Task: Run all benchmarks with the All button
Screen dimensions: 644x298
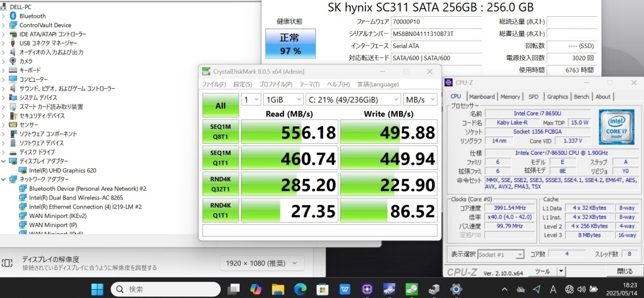Action: [221, 106]
